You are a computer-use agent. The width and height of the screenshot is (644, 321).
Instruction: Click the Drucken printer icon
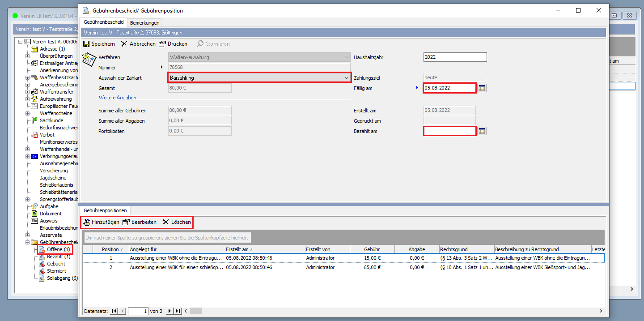click(x=162, y=44)
